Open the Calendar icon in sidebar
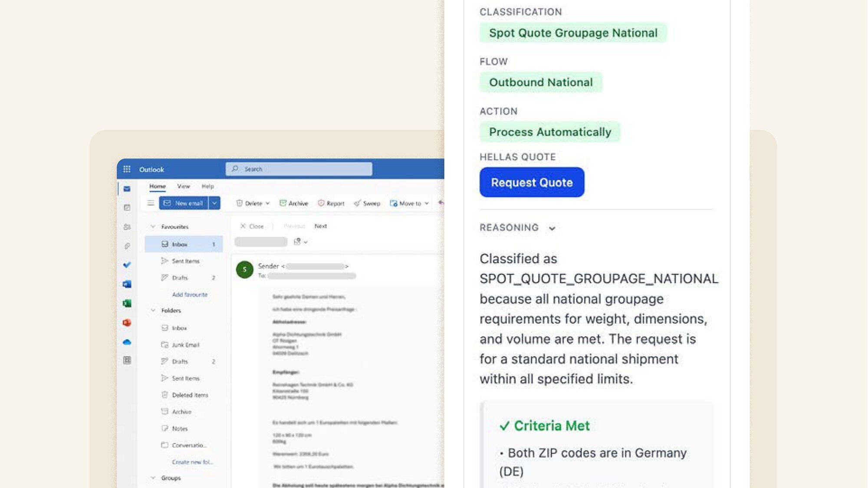The height and width of the screenshot is (488, 868). [127, 208]
